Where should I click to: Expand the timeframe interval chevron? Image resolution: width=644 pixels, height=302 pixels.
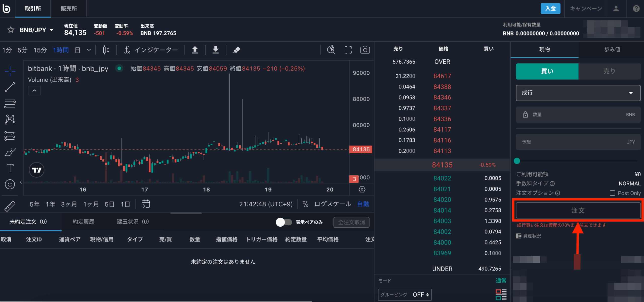[89, 50]
